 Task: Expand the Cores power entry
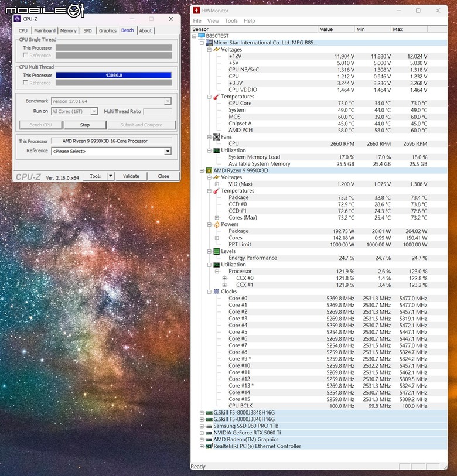tap(217, 238)
